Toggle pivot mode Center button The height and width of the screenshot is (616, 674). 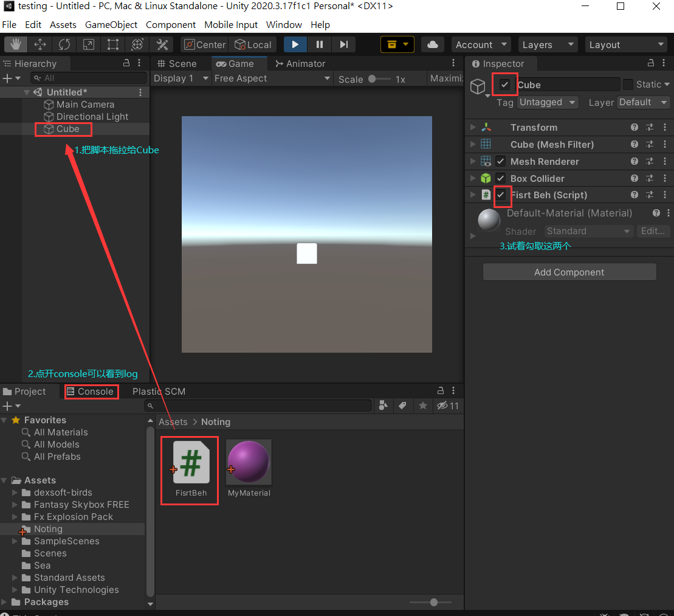coord(205,44)
